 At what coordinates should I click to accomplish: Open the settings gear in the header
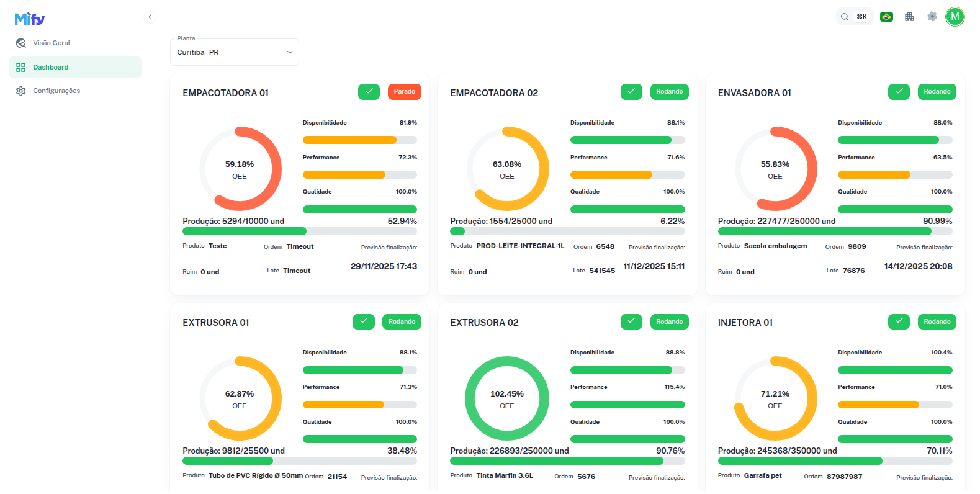[932, 17]
